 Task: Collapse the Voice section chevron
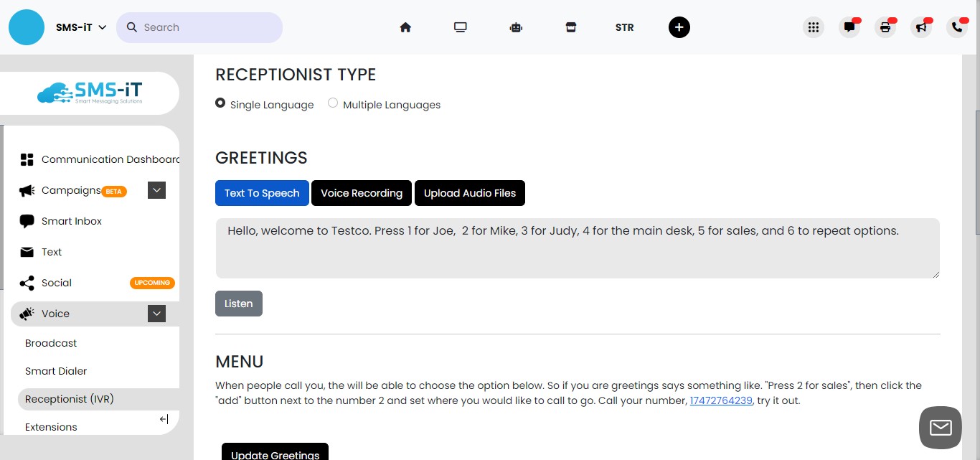tap(156, 314)
